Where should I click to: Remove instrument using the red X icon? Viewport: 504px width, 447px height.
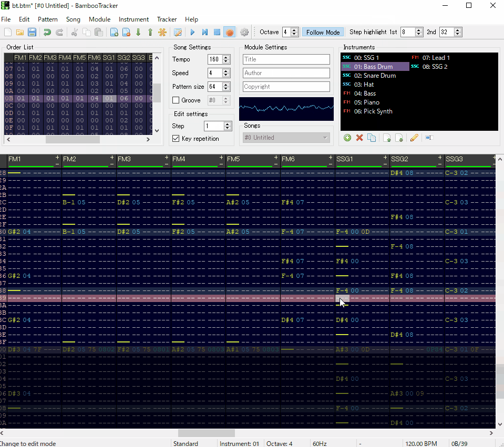click(x=359, y=138)
